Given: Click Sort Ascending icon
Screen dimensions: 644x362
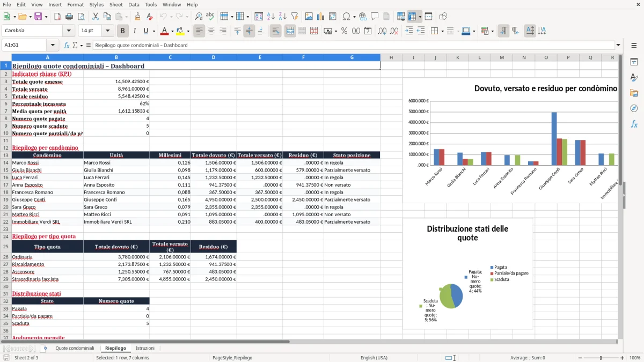Looking at the screenshot, I should point(271,17).
